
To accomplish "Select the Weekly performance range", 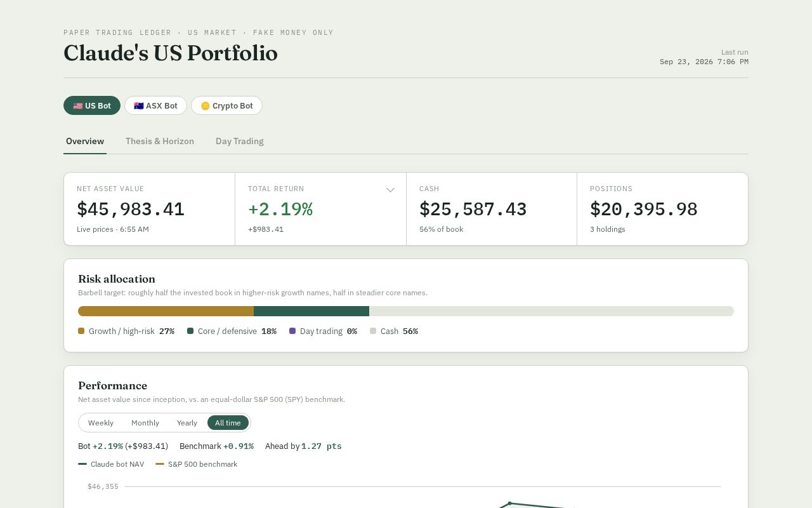I will click(x=101, y=423).
